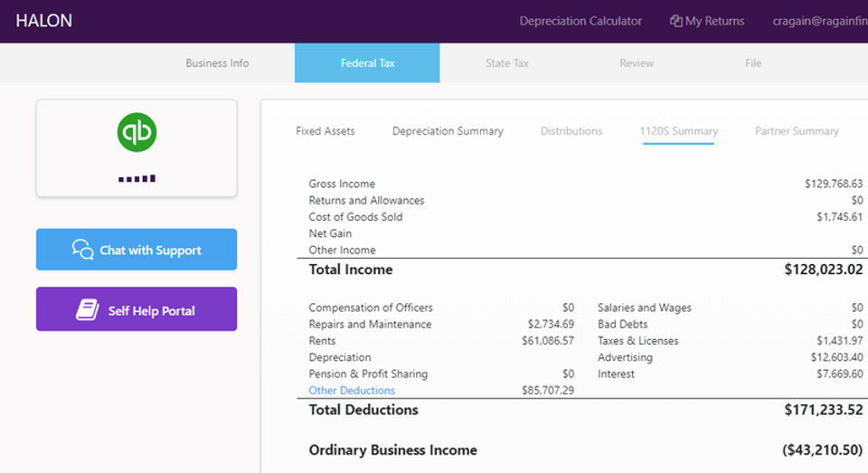
Task: Switch to the Fixed Assets tab
Action: coord(325,131)
